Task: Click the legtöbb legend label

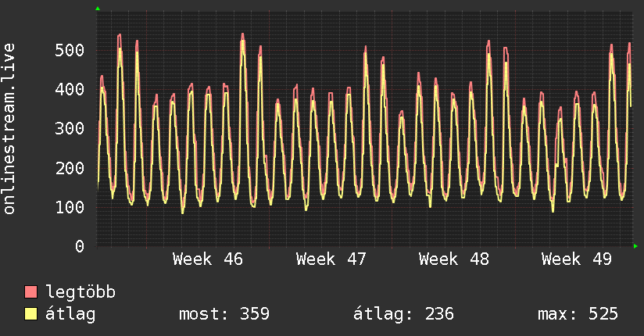Action: 80,292
